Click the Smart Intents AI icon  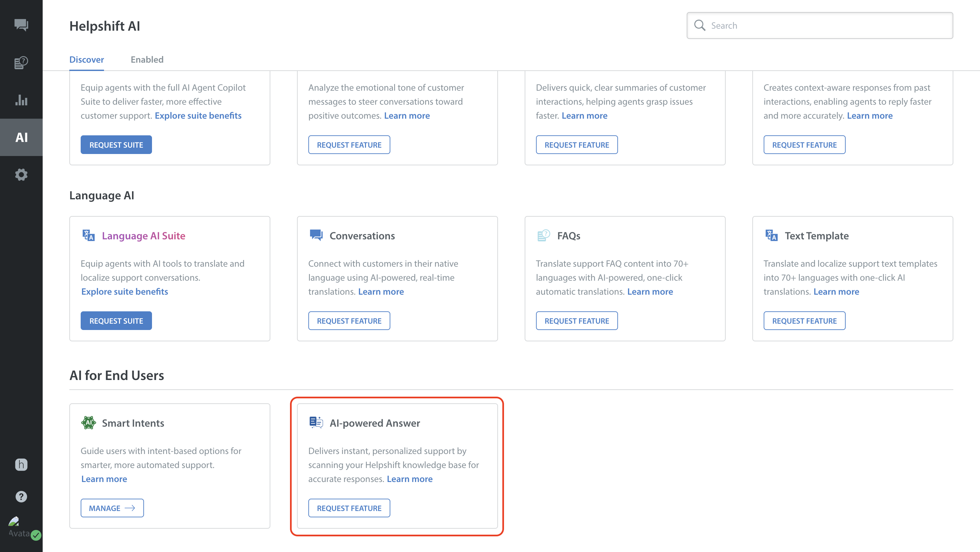click(x=88, y=423)
